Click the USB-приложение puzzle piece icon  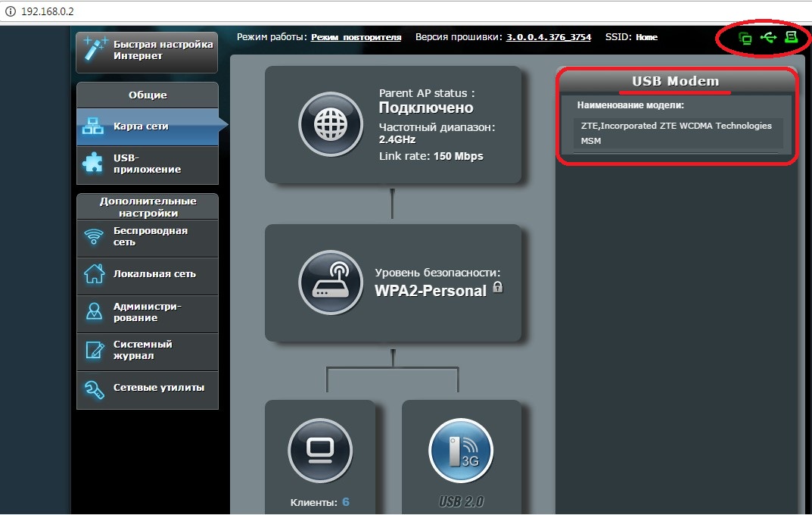tap(93, 163)
